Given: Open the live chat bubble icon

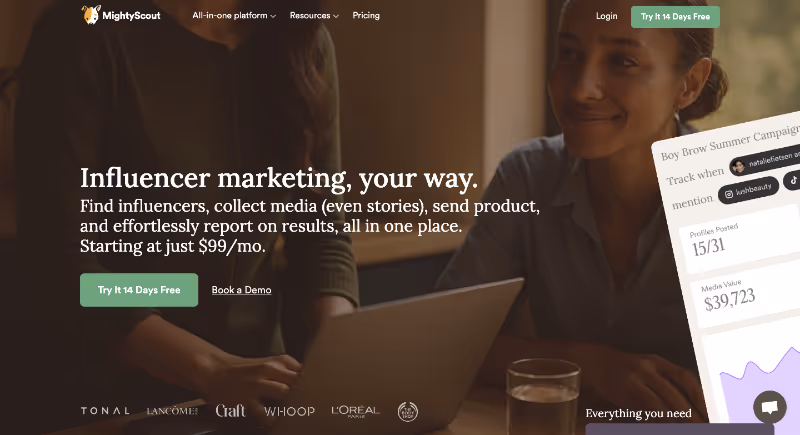Looking at the screenshot, I should pyautogui.click(x=770, y=406).
